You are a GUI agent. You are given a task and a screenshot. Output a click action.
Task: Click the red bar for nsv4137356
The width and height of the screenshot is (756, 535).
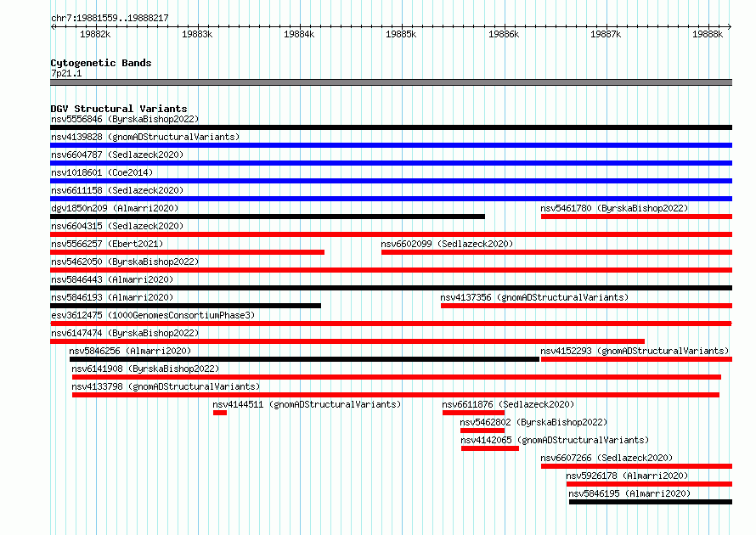(586, 306)
